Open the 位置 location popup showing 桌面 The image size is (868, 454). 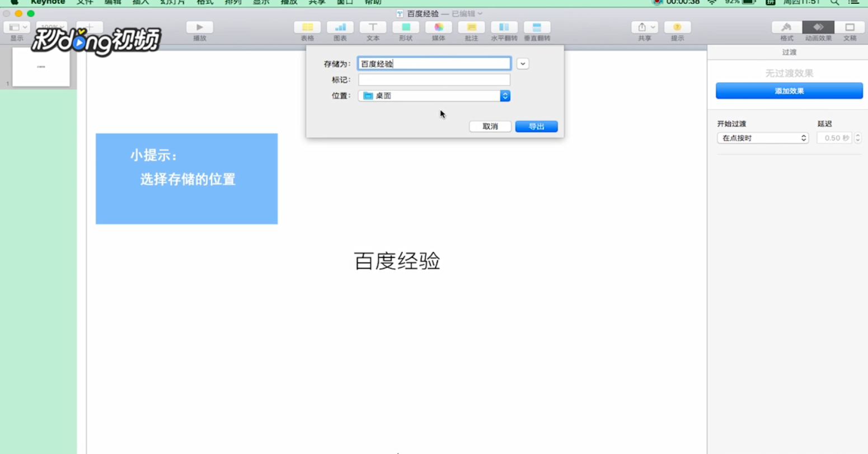coord(434,96)
